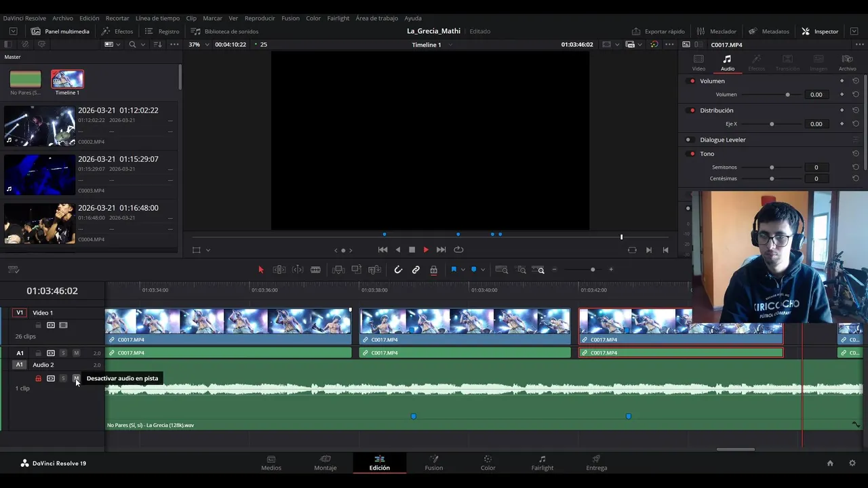Open the flag color dropdown arrow
Image resolution: width=868 pixels, height=488 pixels.
(x=463, y=270)
